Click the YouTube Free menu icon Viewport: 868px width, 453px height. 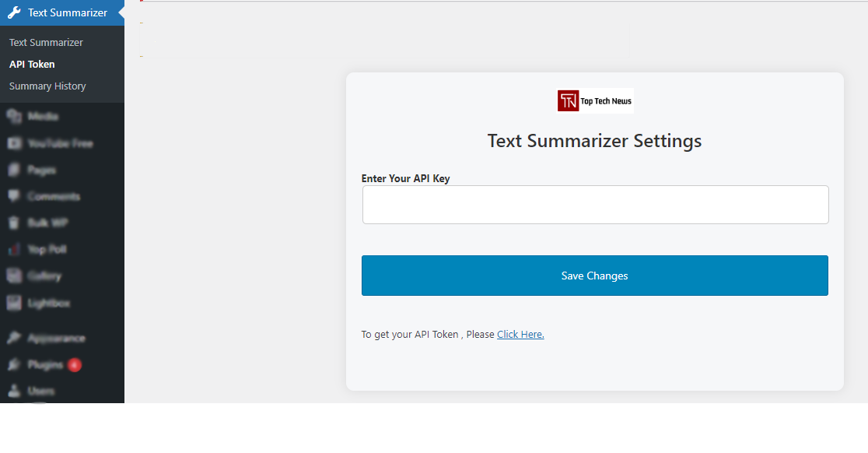coord(15,143)
